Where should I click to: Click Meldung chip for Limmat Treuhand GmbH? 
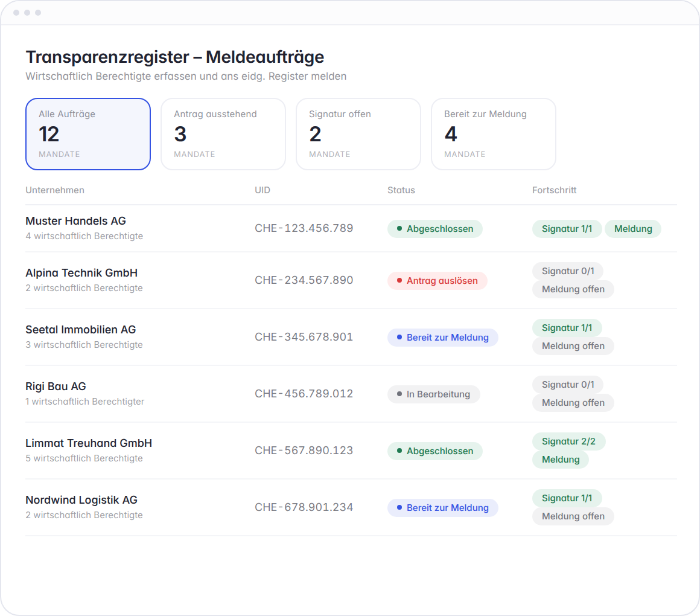(x=561, y=460)
